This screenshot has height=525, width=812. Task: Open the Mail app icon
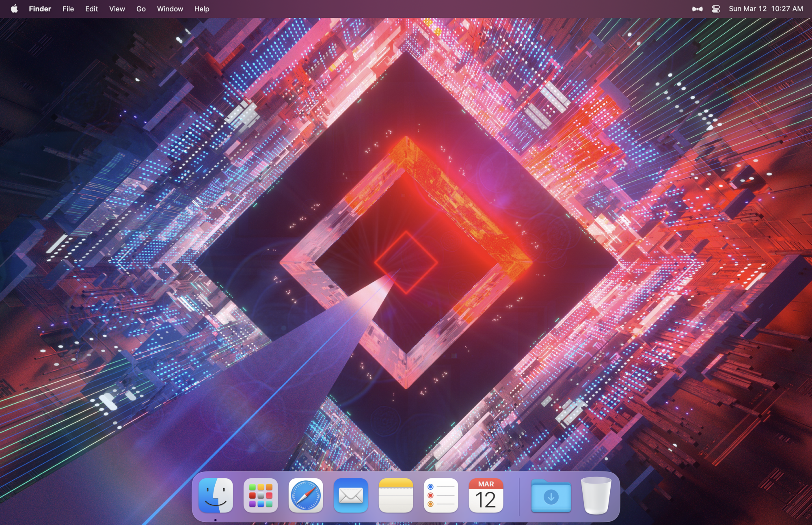click(x=351, y=495)
